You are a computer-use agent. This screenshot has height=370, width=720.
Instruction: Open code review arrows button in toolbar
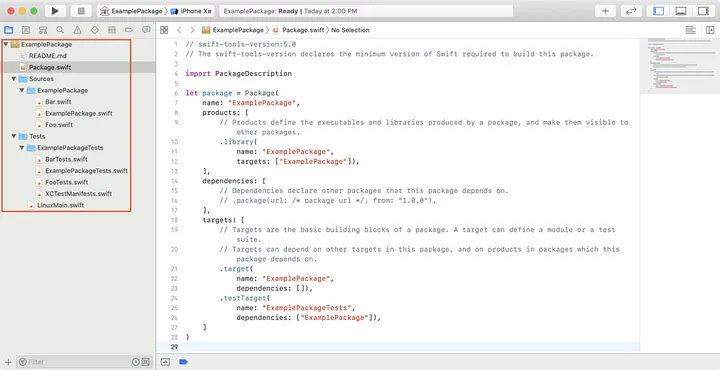631,11
